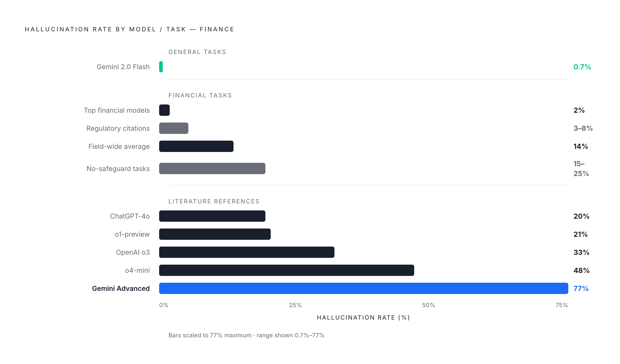Click the gray Regulatory citations bar
The image size is (620, 364).
[x=174, y=128]
